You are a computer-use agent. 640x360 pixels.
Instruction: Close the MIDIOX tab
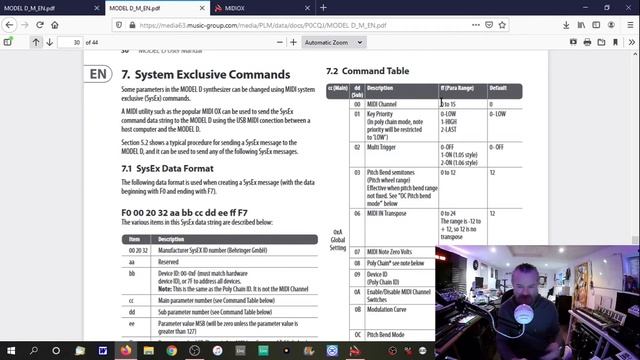click(x=307, y=8)
